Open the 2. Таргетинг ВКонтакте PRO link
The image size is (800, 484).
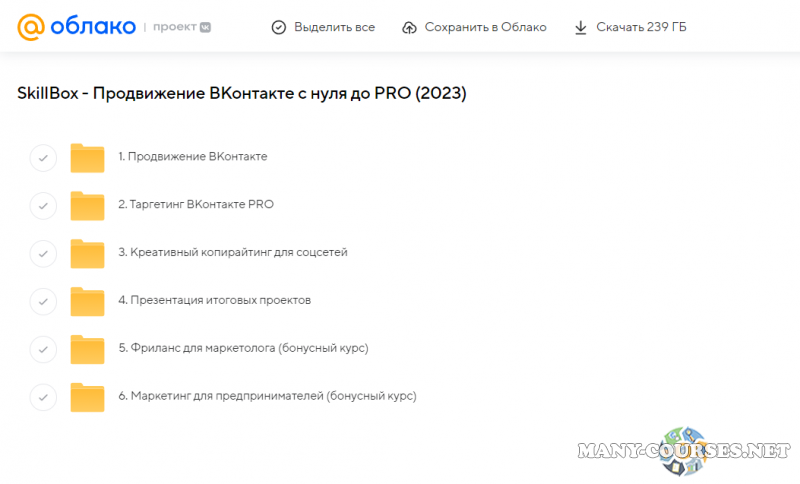[x=196, y=204]
